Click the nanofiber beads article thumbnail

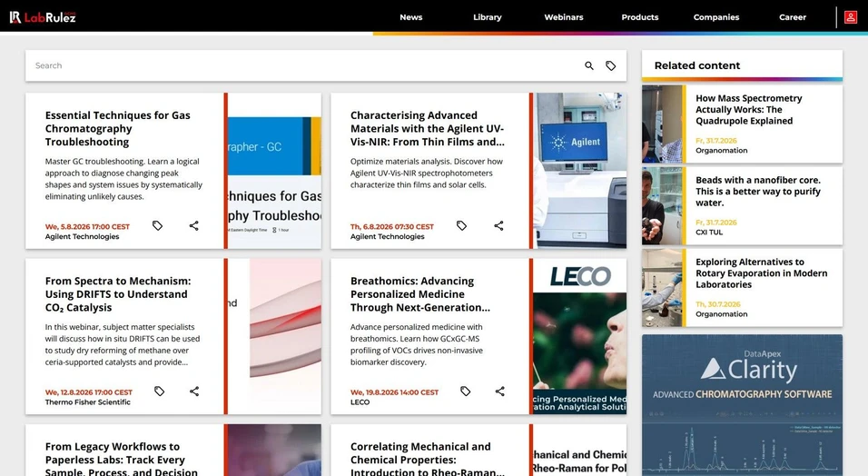pyautogui.click(x=662, y=206)
